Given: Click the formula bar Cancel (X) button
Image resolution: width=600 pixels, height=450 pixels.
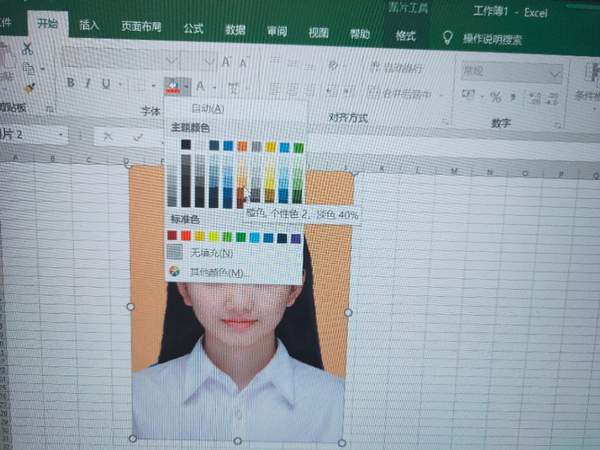Looking at the screenshot, I should (x=108, y=136).
